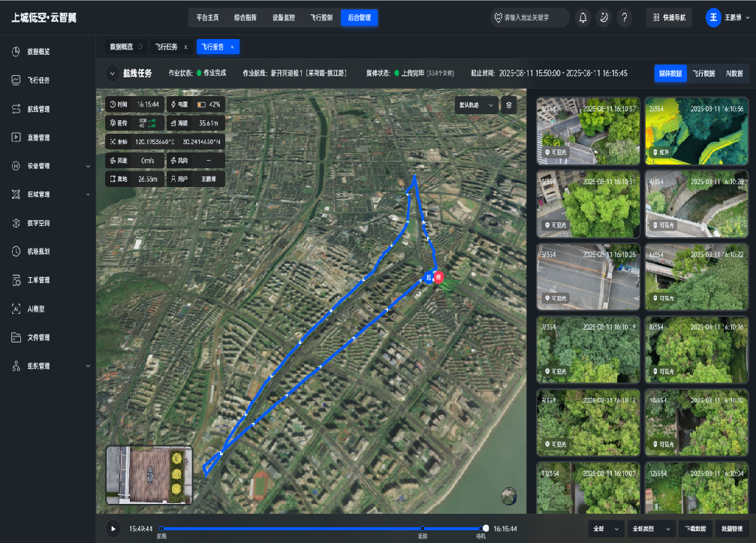Click the playback timeline slider handle

click(486, 528)
